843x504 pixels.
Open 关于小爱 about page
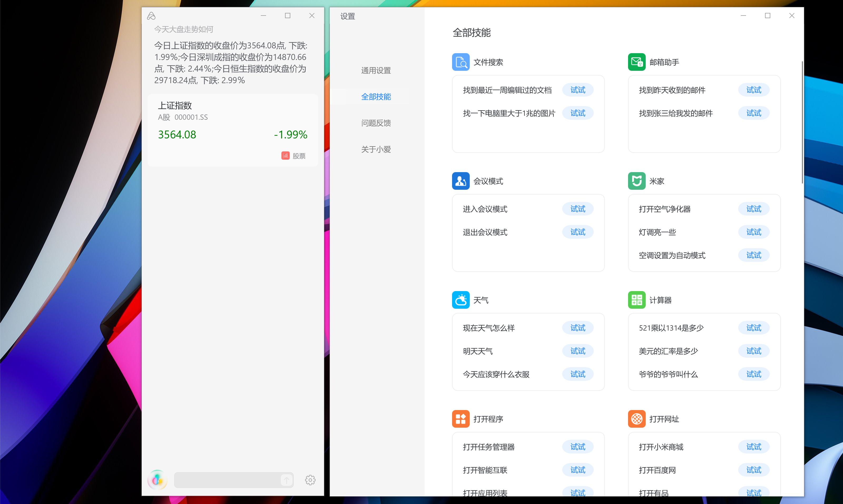376,149
